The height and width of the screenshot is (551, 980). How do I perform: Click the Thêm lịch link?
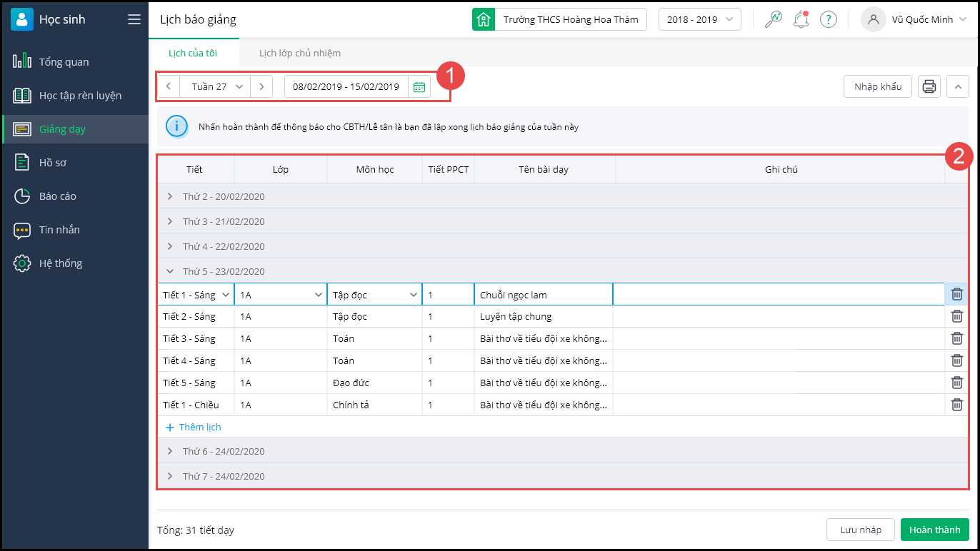pyautogui.click(x=193, y=427)
